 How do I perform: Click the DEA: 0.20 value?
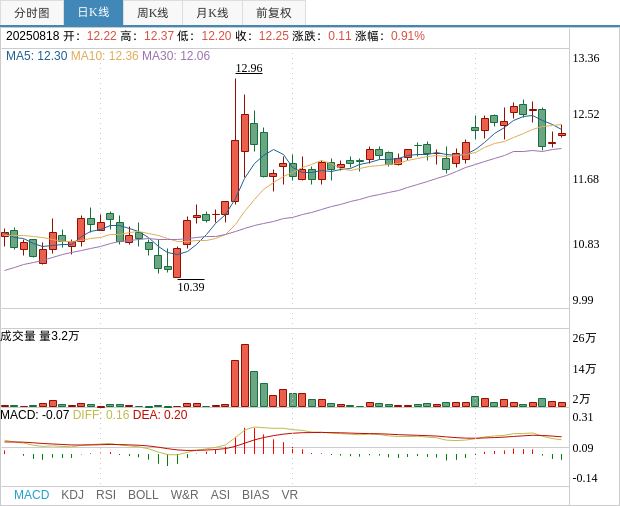point(160,415)
